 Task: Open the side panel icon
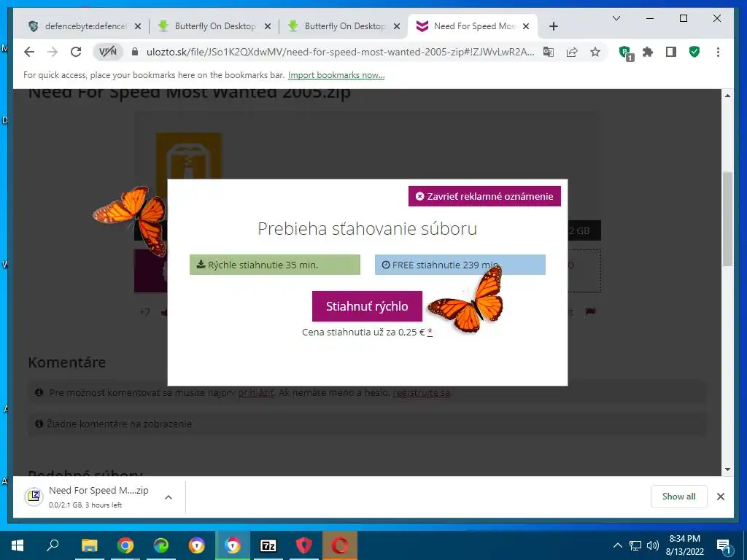(x=671, y=52)
